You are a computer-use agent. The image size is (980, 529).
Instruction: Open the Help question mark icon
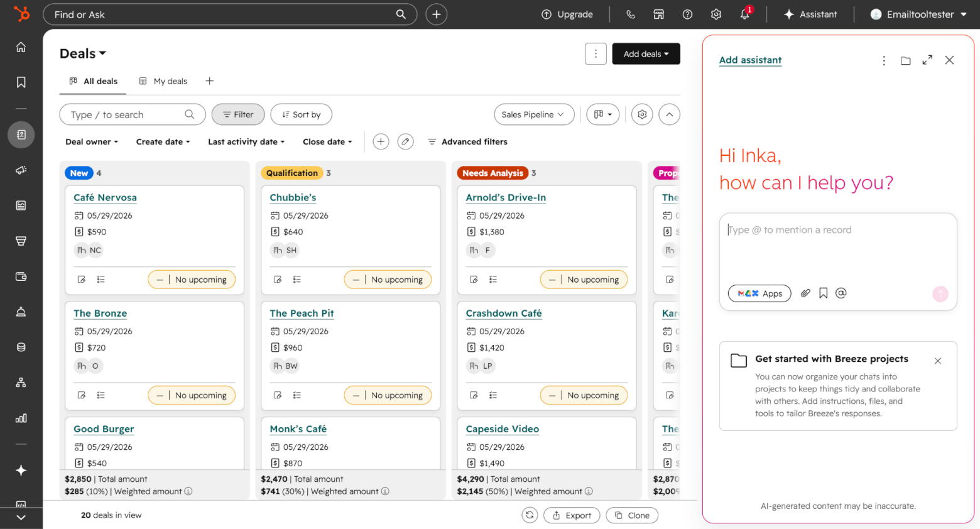click(688, 14)
